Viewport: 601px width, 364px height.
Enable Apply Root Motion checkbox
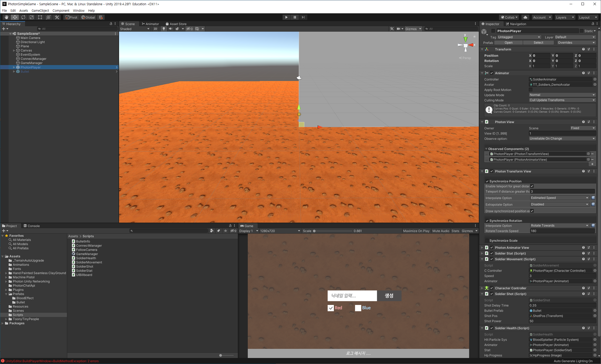point(531,90)
